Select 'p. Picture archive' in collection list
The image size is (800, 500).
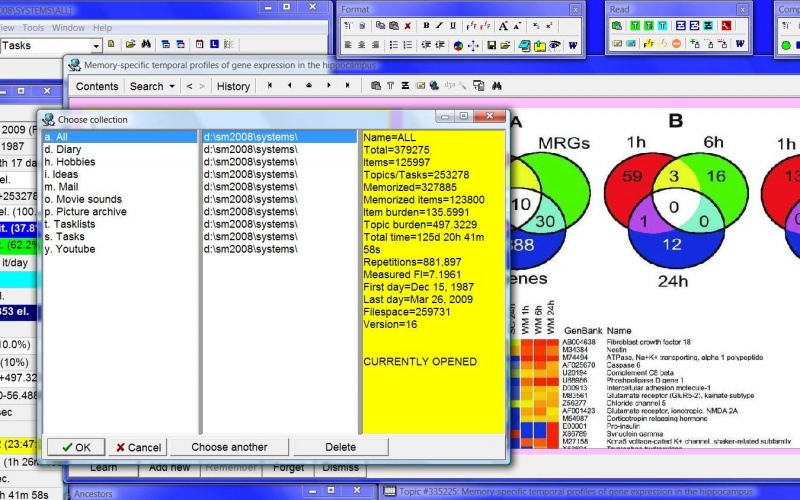coord(85,212)
